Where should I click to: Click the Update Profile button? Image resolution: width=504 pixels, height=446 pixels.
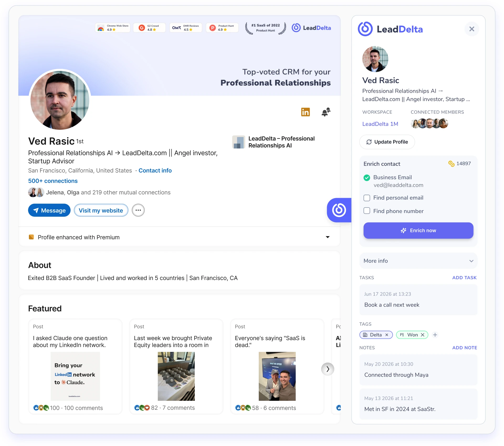tap(387, 142)
